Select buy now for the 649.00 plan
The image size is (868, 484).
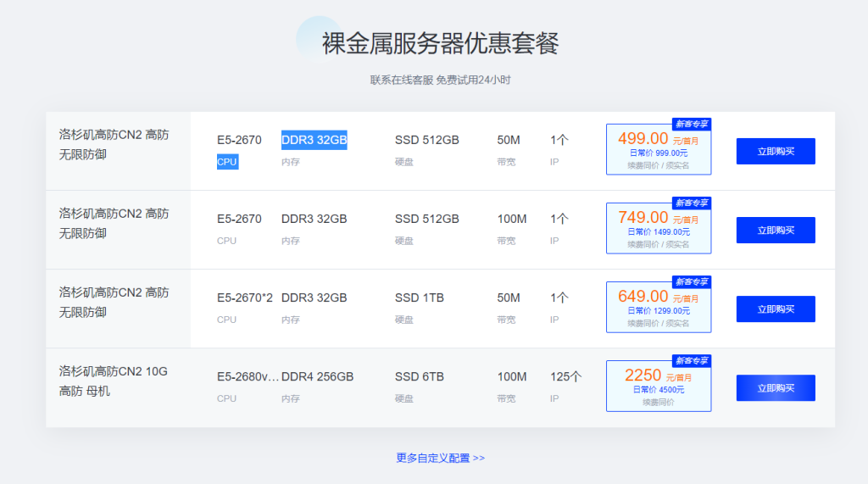click(x=775, y=309)
